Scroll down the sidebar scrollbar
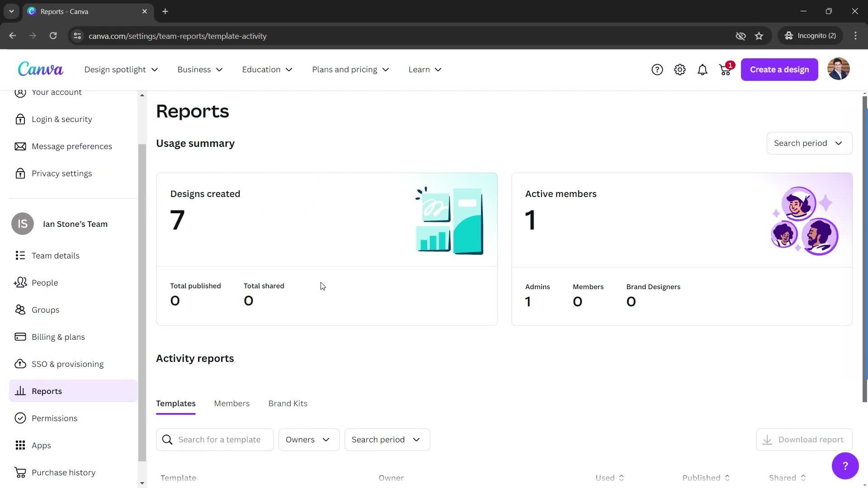Screen dimensions: 868x488 142,483
